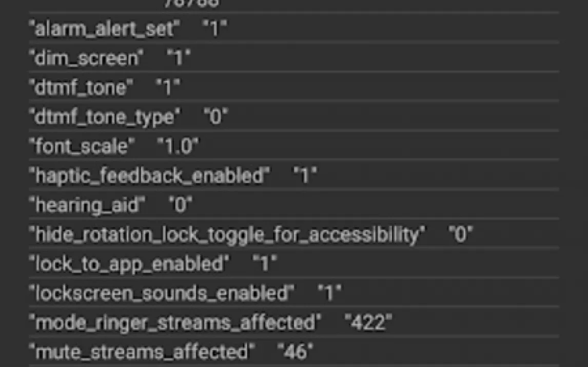Tap the "422" ringer streams value
This screenshot has height=367, width=588.
coord(368,323)
